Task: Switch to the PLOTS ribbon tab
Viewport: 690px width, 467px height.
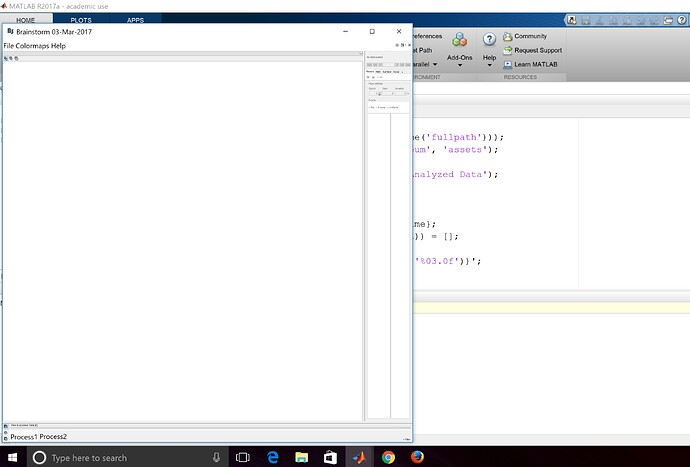Action: pos(79,20)
